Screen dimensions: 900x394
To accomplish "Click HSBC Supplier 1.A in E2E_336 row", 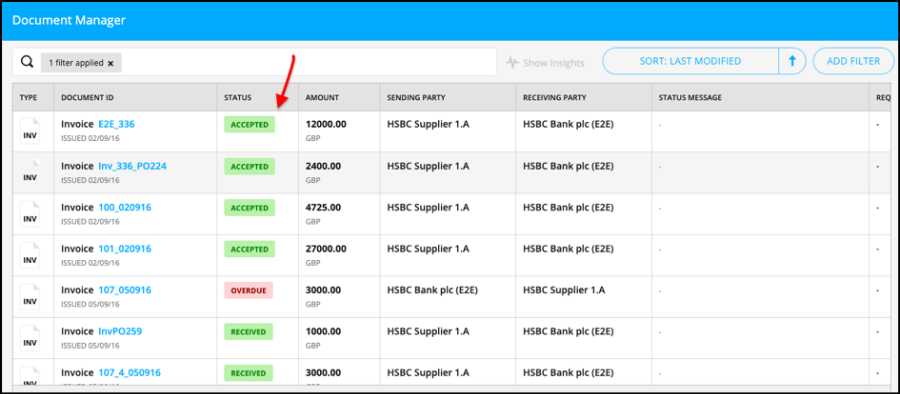I will [x=428, y=124].
